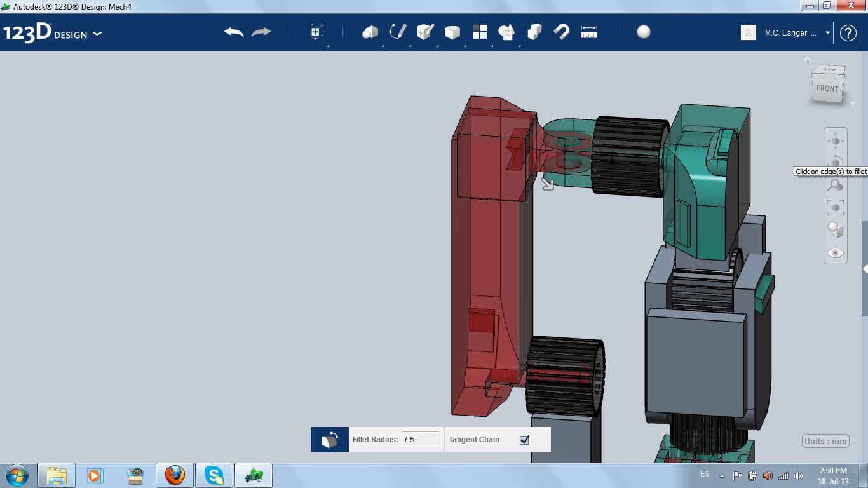Click the 123D Design taskbar button
Viewport: 868px width, 488px height.
254,475
